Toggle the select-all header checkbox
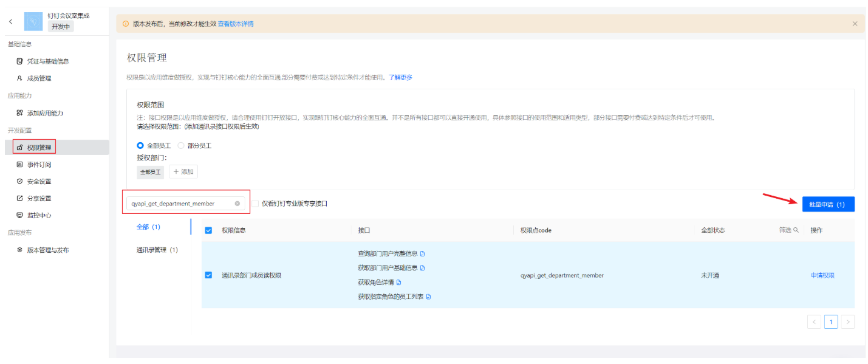Screen dimensions: 868x364 pos(209,230)
